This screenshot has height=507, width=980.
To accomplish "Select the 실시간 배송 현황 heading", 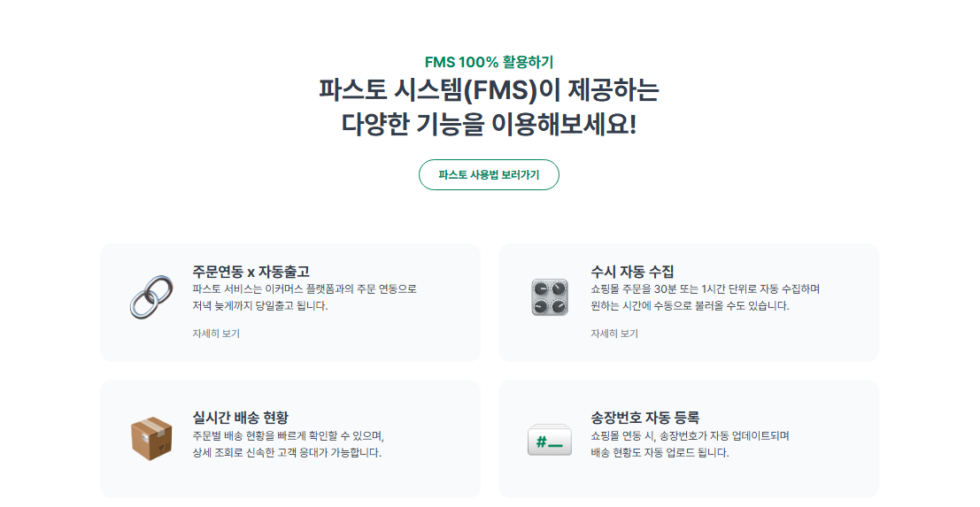I will coord(241,418).
